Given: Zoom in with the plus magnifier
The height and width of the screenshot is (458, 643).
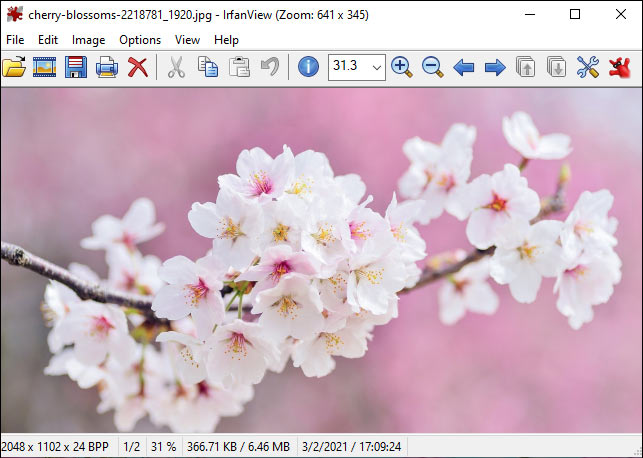Looking at the screenshot, I should coord(402,67).
